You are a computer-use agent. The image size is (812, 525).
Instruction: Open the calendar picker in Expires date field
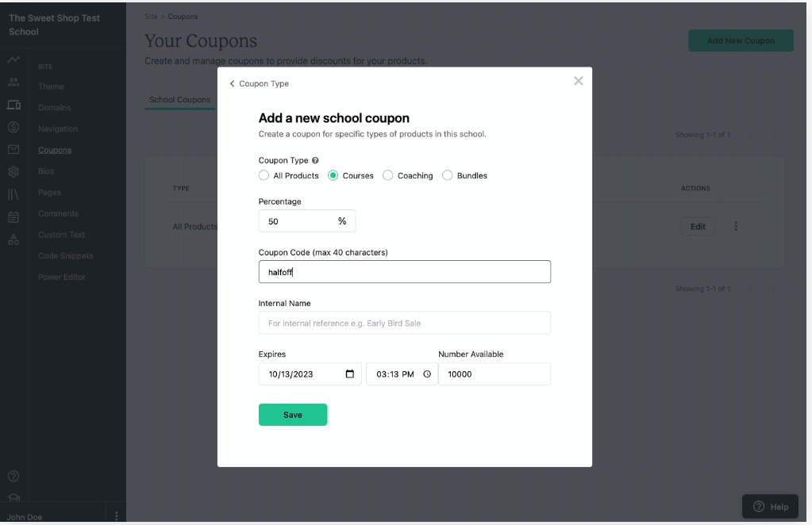[350, 374]
